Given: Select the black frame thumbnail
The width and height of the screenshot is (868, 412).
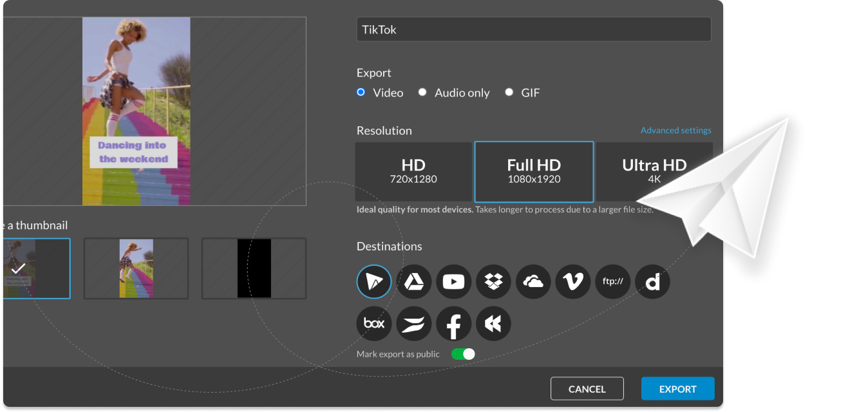Looking at the screenshot, I should pyautogui.click(x=254, y=268).
